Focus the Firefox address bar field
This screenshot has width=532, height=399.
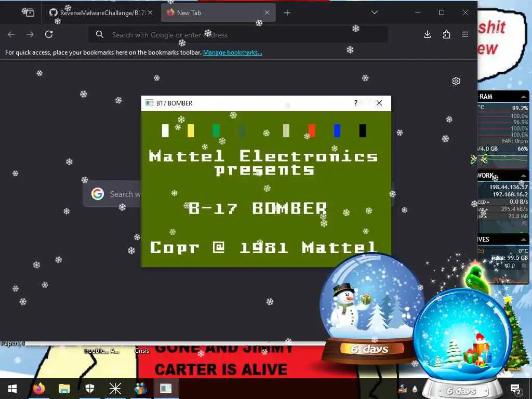[238, 35]
